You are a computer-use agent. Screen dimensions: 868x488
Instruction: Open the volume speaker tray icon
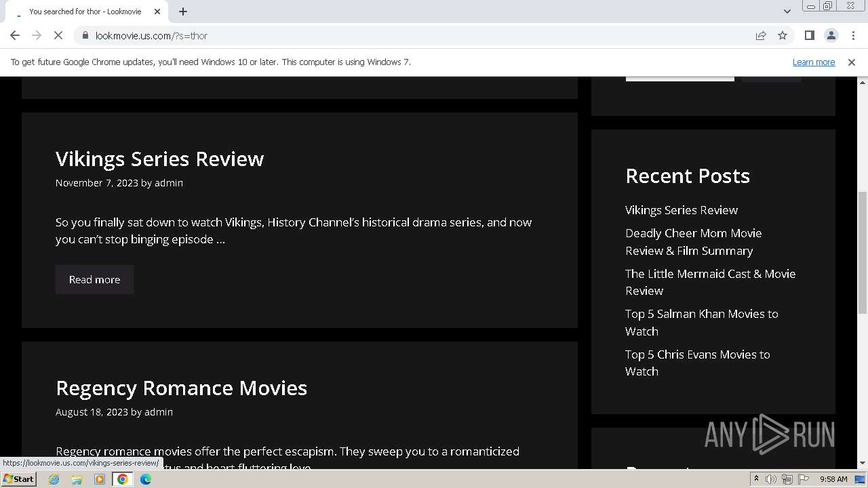[771, 479]
